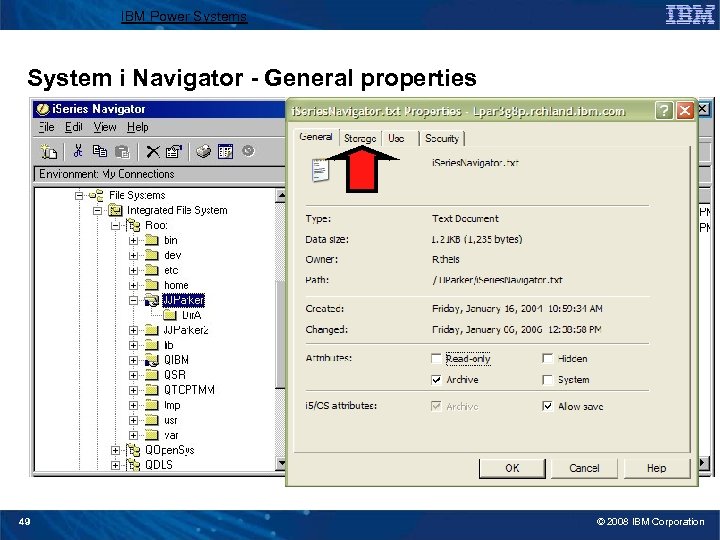This screenshot has width=720, height=540.
Task: Click the help question mark button
Action: pyautogui.click(x=664, y=111)
